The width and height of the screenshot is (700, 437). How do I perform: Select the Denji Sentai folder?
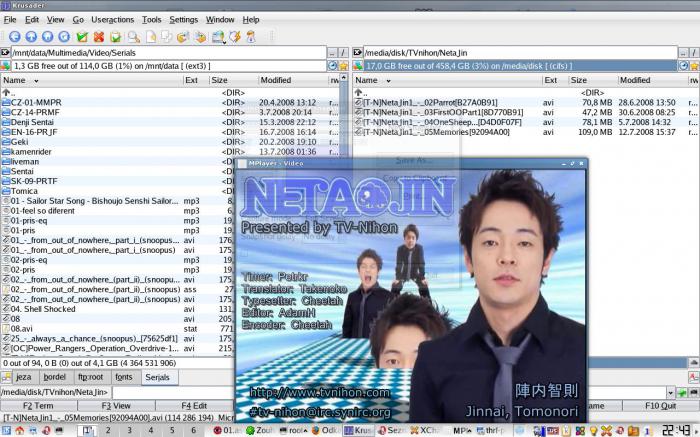[32, 122]
